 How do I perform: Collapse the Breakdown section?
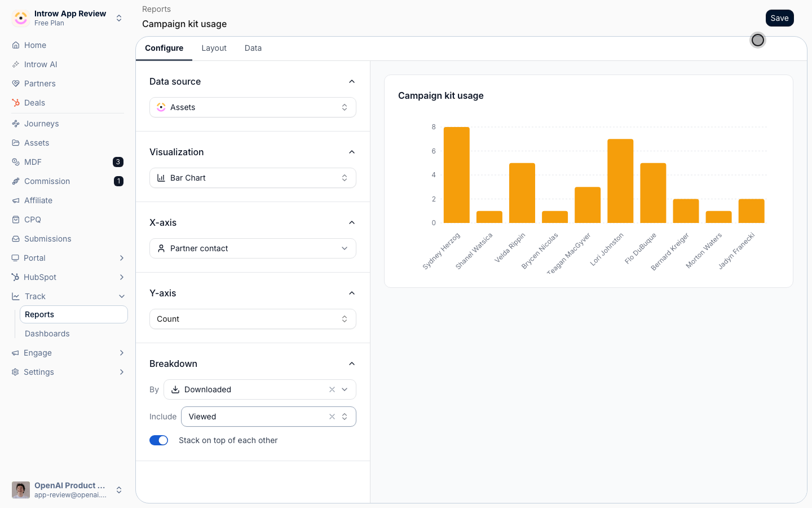click(x=352, y=364)
